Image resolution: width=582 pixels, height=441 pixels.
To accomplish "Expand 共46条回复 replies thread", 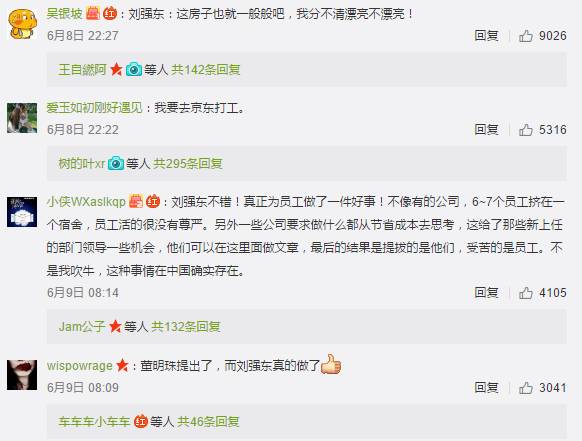I will pyautogui.click(x=208, y=422).
